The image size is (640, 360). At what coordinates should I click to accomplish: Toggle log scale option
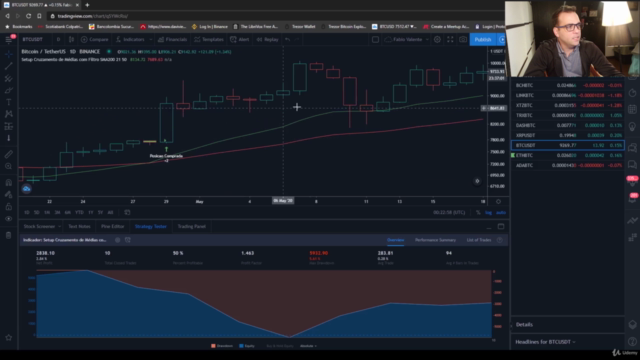[x=489, y=213]
